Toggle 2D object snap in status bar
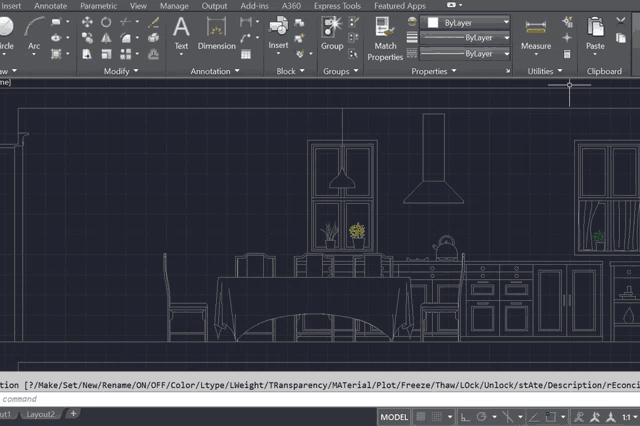The width and height of the screenshot is (640, 426). pyautogui.click(x=551, y=417)
